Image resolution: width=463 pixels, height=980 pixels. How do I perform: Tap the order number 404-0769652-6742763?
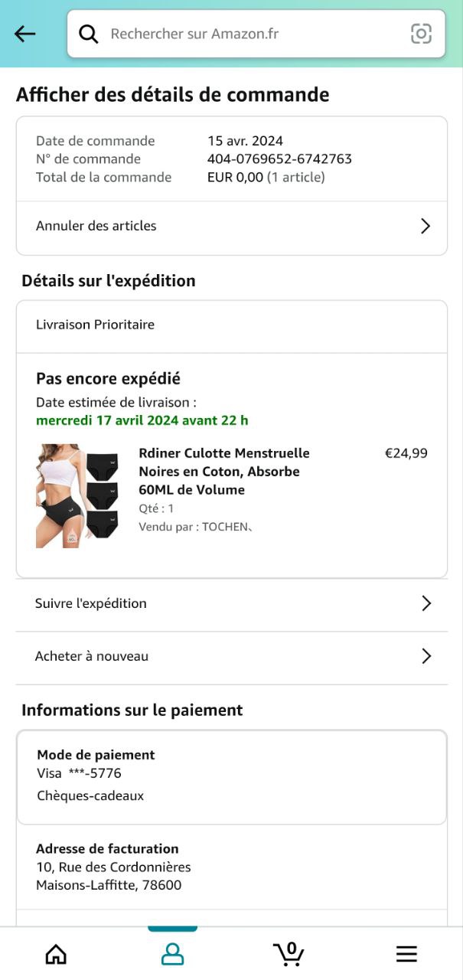click(x=279, y=159)
